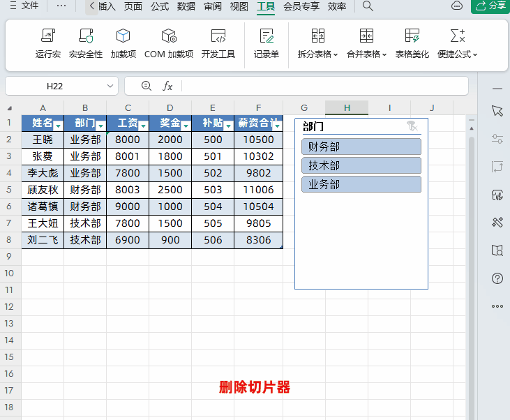Select 技术部 in the slicer
This screenshot has width=510, height=420.
361,165
